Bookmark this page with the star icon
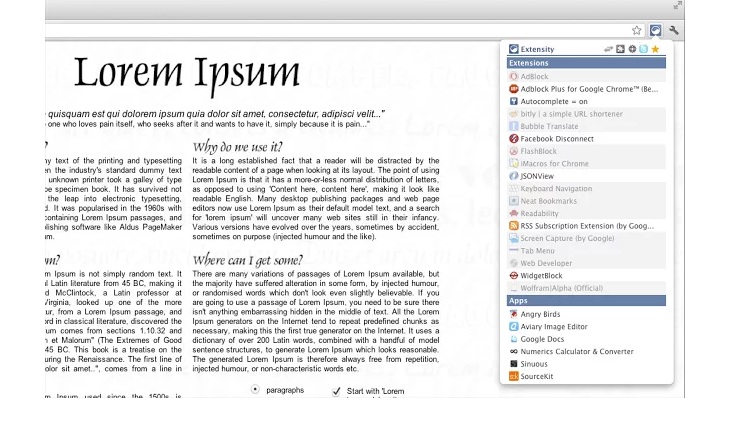 636,30
